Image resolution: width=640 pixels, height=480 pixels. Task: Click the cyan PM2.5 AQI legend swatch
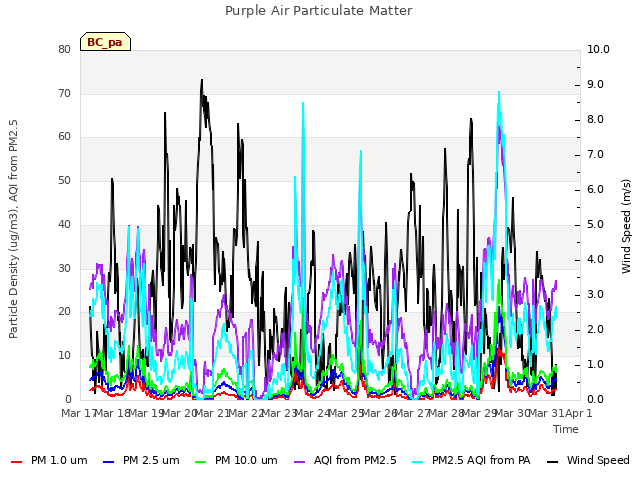[x=418, y=462]
